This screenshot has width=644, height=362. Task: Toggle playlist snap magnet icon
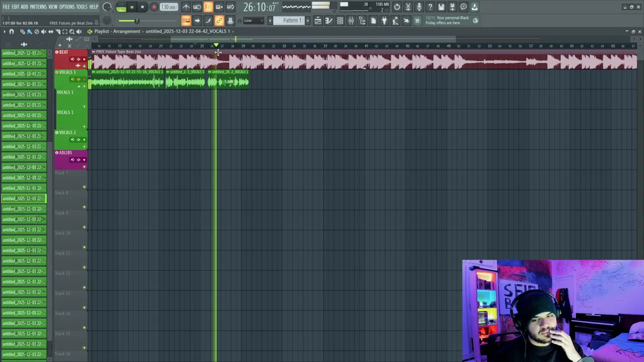pyautogui.click(x=11, y=32)
